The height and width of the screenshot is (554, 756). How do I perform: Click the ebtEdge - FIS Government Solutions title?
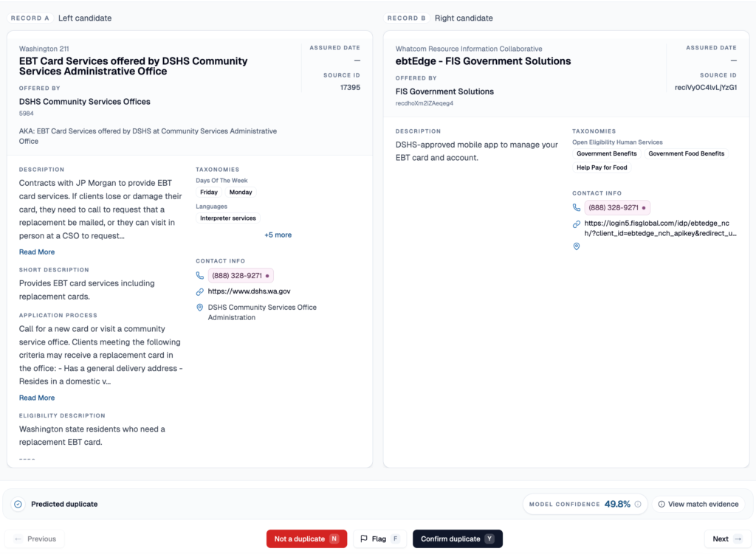click(483, 61)
